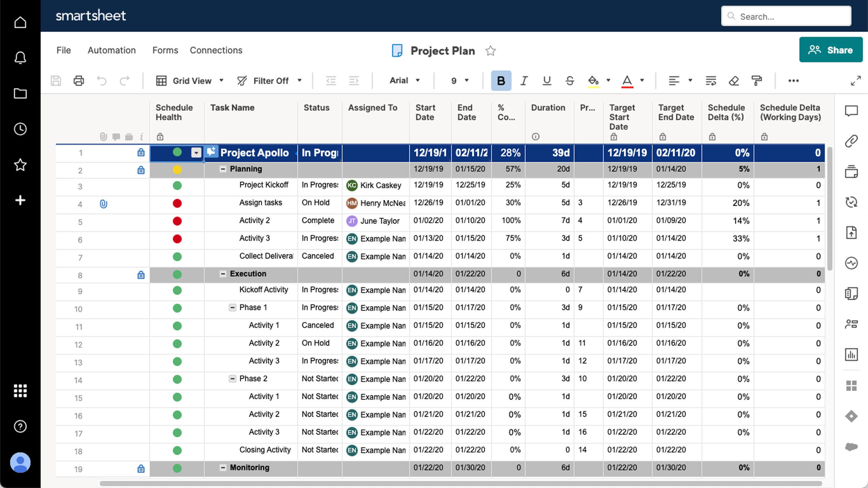Screen dimensions: 868x488
Task: Open the attachments paperclip panel icon
Action: (x=851, y=141)
